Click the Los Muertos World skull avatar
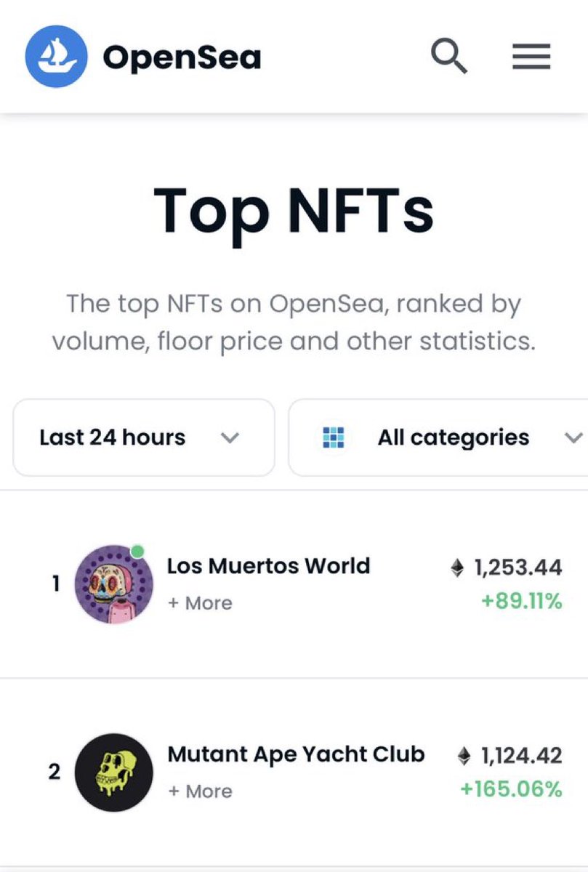This screenshot has width=588, height=872. pos(113,584)
